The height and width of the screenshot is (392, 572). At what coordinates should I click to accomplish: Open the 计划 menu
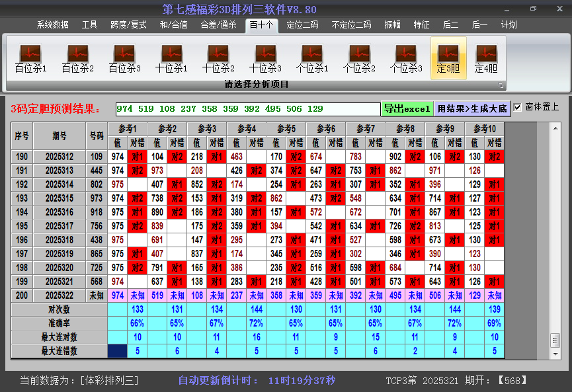(509, 25)
